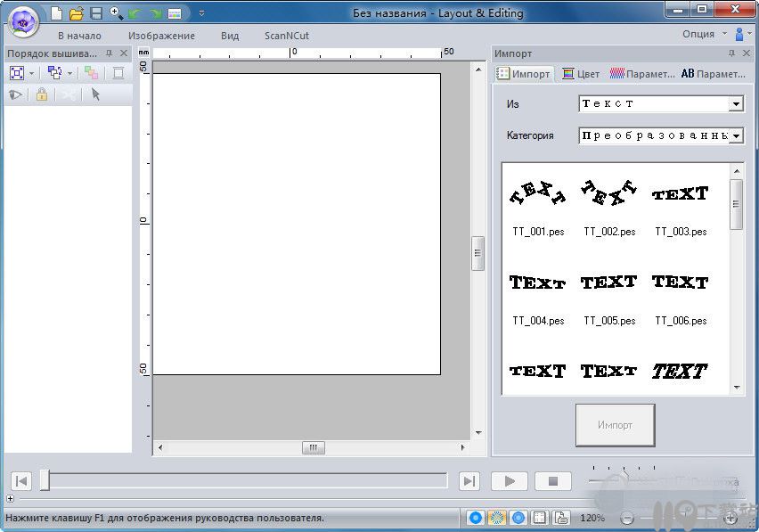The image size is (759, 532).
Task: Click the import list scrollbar thumb
Action: pos(736,204)
